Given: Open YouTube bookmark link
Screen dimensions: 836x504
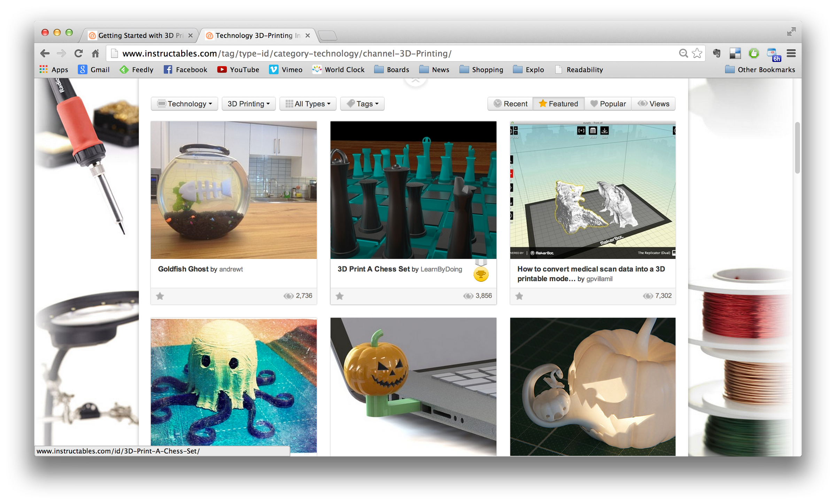Looking at the screenshot, I should (x=238, y=70).
